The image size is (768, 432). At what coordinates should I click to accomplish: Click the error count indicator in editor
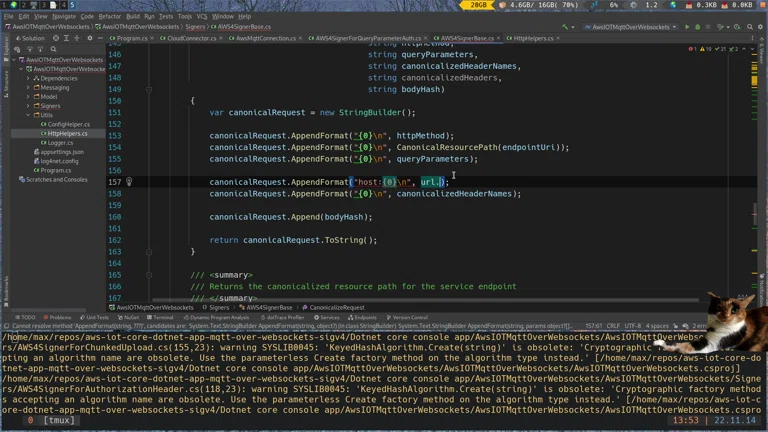(693, 49)
